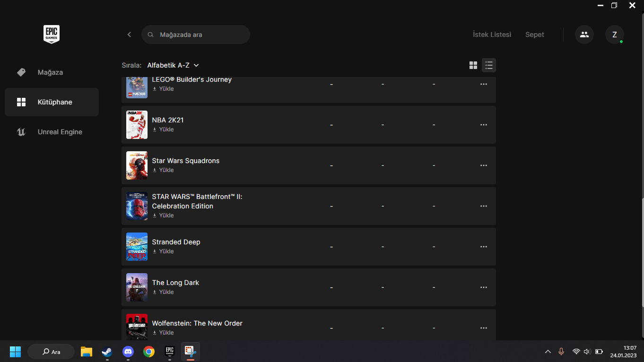This screenshot has height=362, width=644.
Task: Click Yükle under LEGO Builder's Journey
Action: 163,89
